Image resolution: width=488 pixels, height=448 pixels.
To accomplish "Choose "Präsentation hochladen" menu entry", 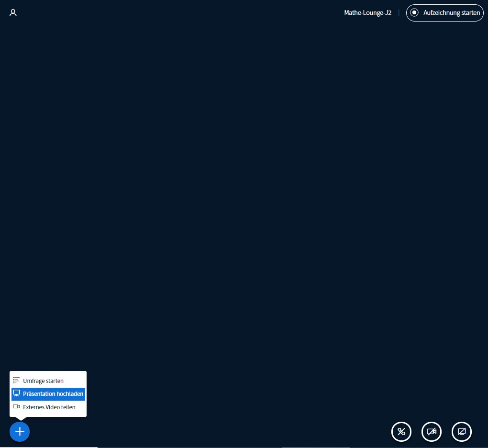I will pyautogui.click(x=53, y=394).
